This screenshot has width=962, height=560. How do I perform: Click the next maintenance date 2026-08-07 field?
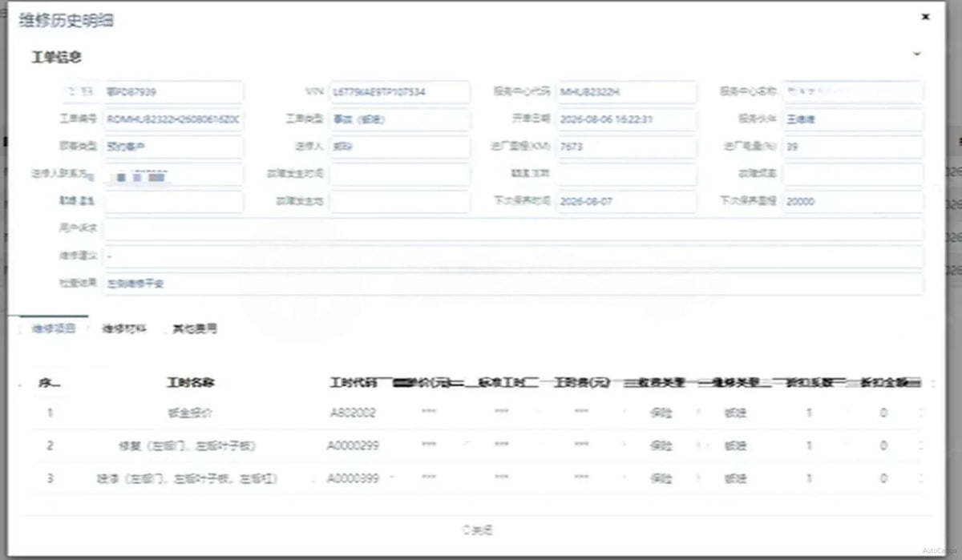(627, 202)
